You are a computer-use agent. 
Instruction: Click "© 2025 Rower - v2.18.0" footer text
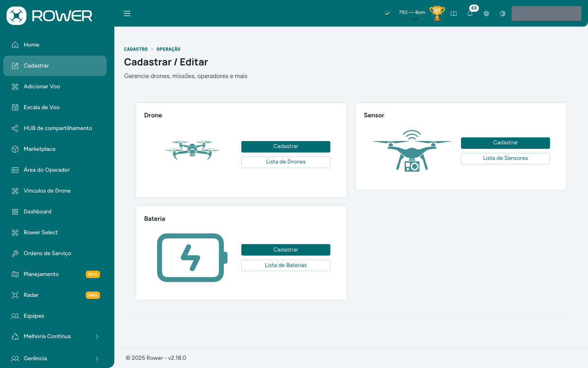(156, 358)
